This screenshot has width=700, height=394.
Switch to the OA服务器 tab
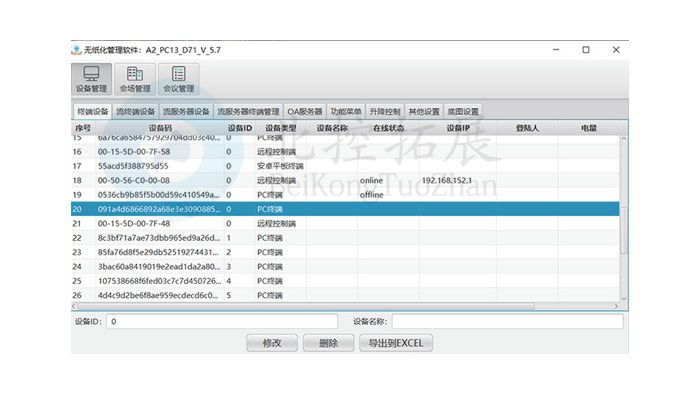click(305, 112)
